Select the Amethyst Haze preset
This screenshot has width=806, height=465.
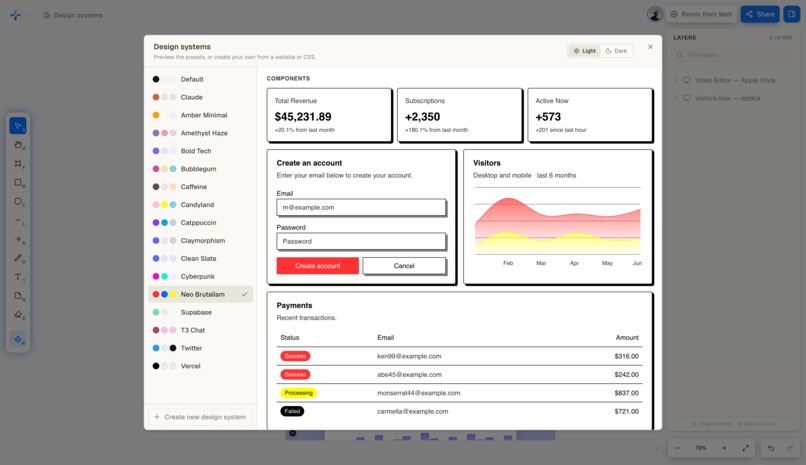point(200,133)
